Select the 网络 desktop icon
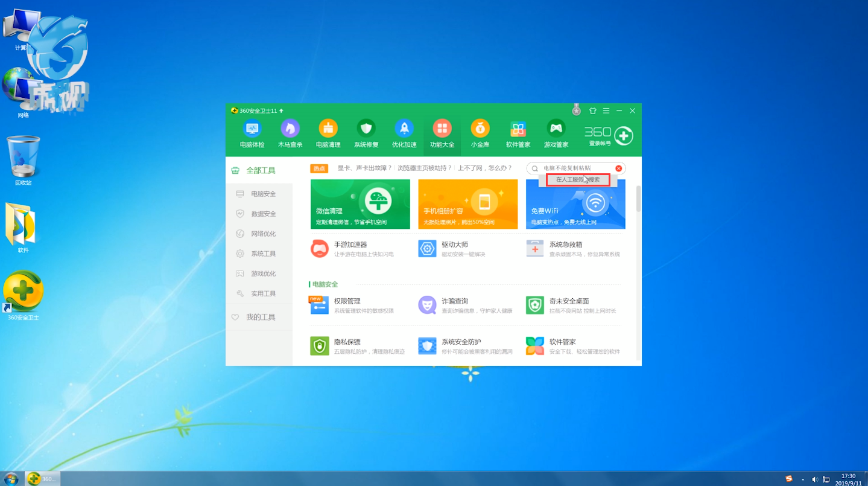Viewport: 868px width, 486px height. (23, 94)
